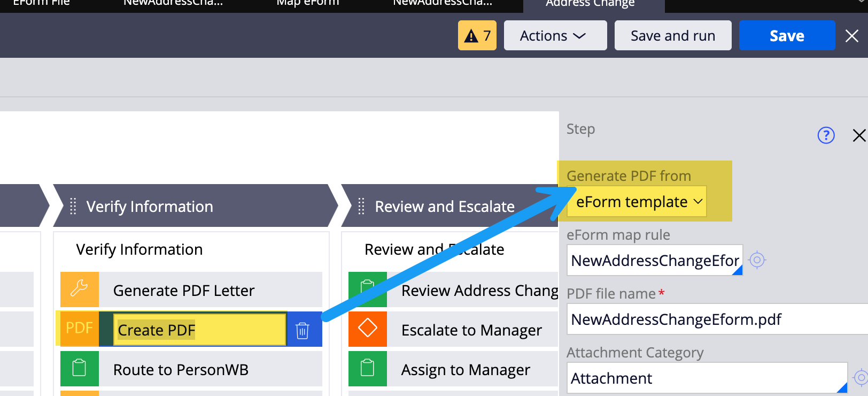Click the blue Save button

pos(787,35)
